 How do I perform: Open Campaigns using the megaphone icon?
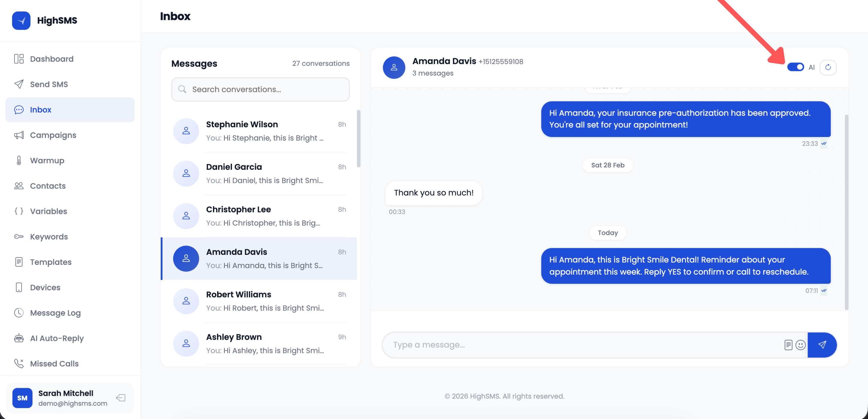tap(19, 135)
